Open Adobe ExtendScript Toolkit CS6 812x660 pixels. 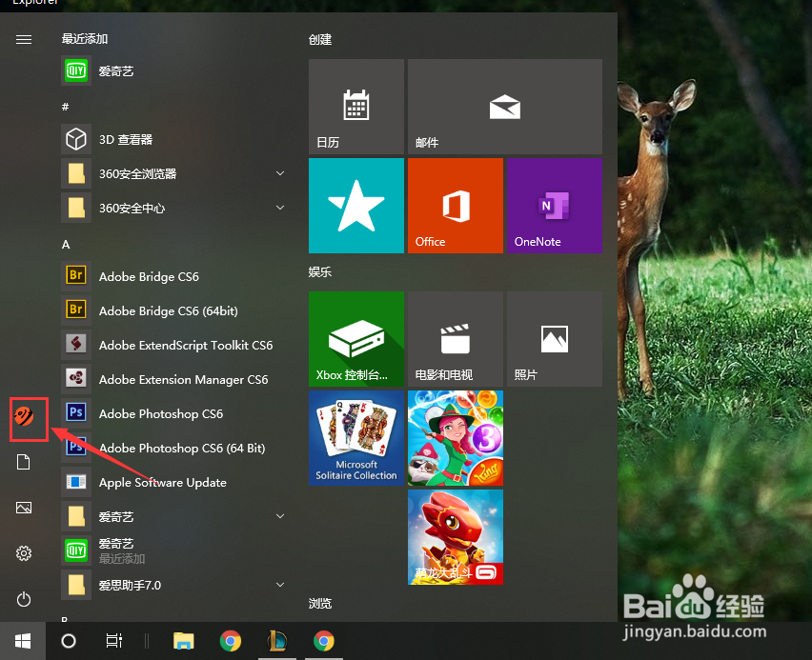click(x=173, y=345)
